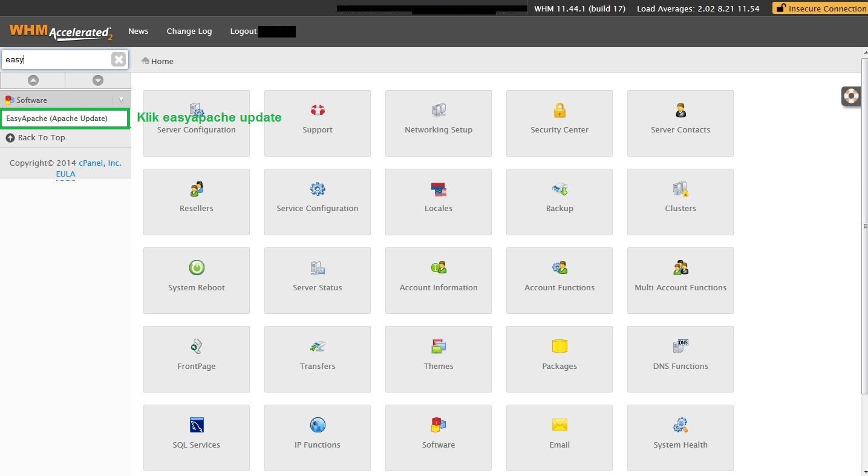Open the DNS Functions section
Screen dimensions: 868x476
coord(680,359)
